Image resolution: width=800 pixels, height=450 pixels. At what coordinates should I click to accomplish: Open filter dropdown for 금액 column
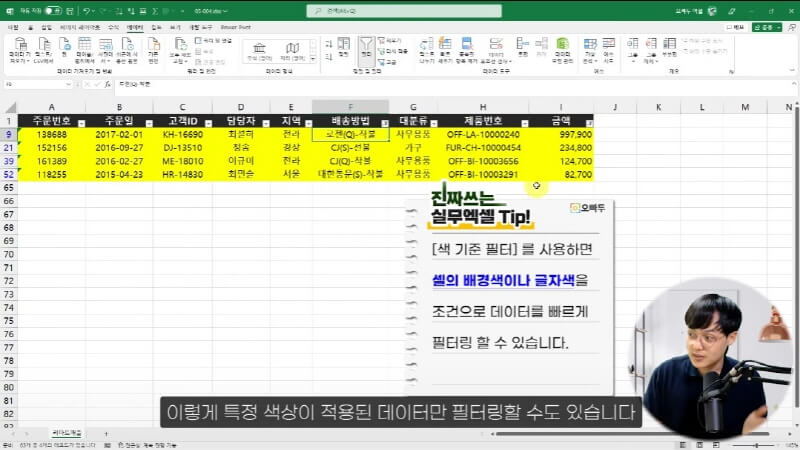[589, 123]
